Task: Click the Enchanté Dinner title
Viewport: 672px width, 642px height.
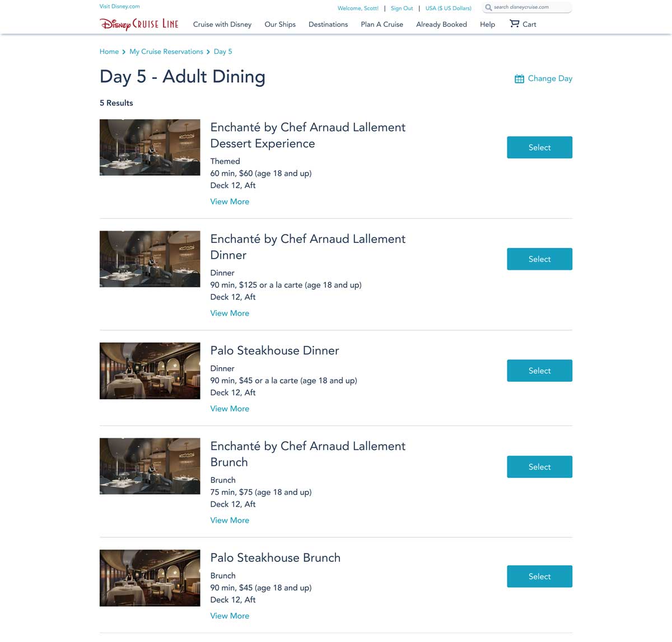Action: (x=307, y=247)
